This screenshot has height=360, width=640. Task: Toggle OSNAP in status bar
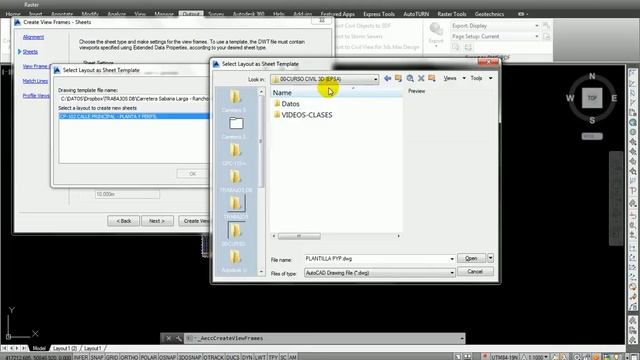tap(167, 357)
